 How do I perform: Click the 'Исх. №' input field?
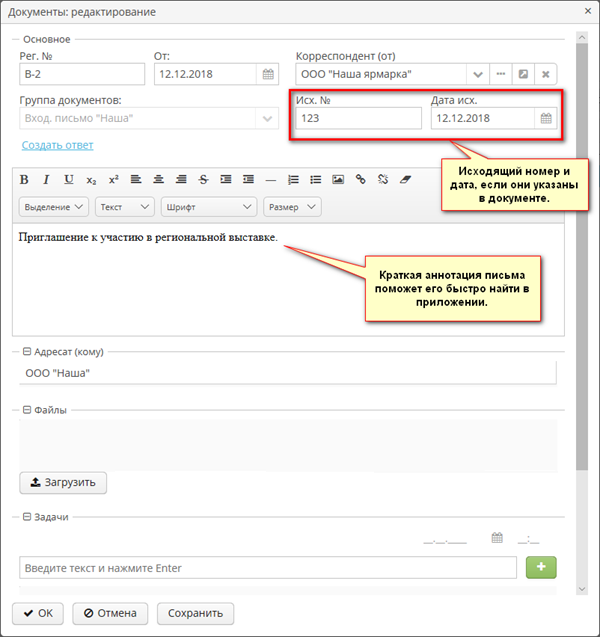coord(358,118)
